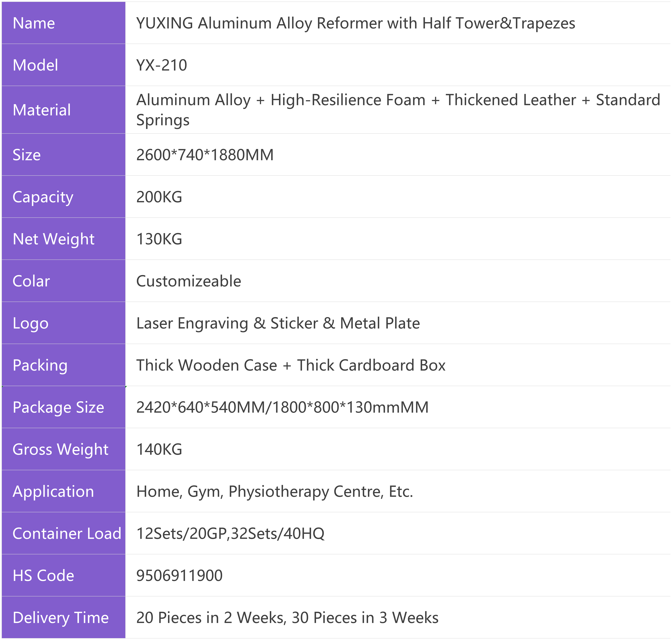Image resolution: width=672 pixels, height=640 pixels.
Task: Click the 'Name' header cell
Action: (64, 23)
